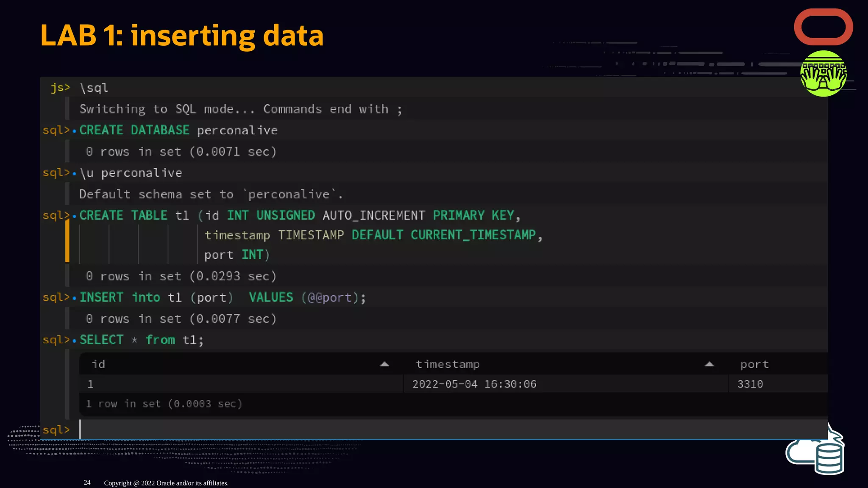868x488 pixels.
Task: Click the Oracle copyright footer text
Action: (166, 483)
